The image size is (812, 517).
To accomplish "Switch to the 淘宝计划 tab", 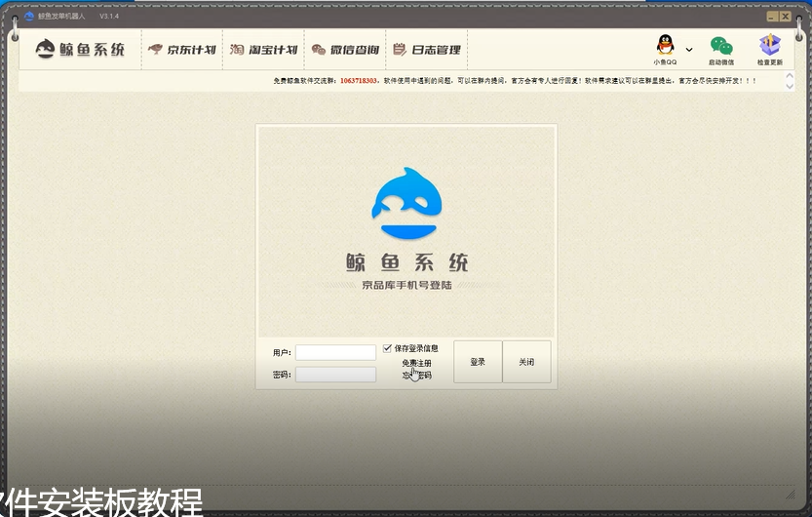I will pos(263,50).
